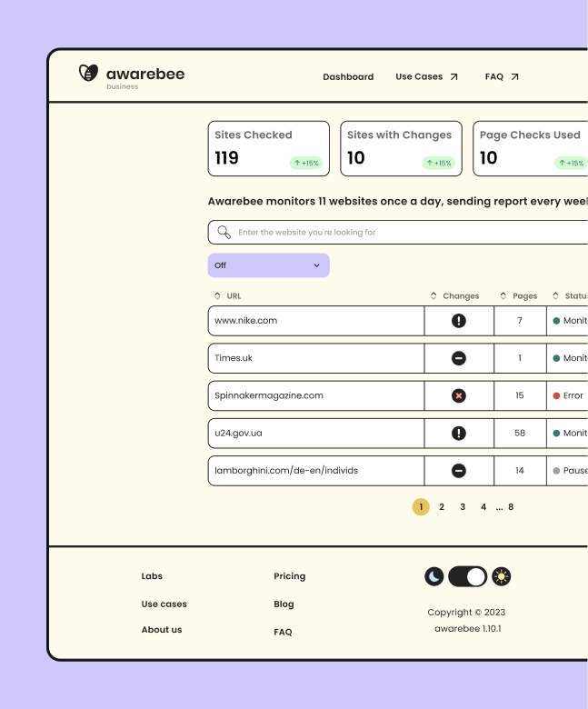The height and width of the screenshot is (709, 588).
Task: Select the Spinnakermagazine.com URL cell
Action: [x=316, y=395]
